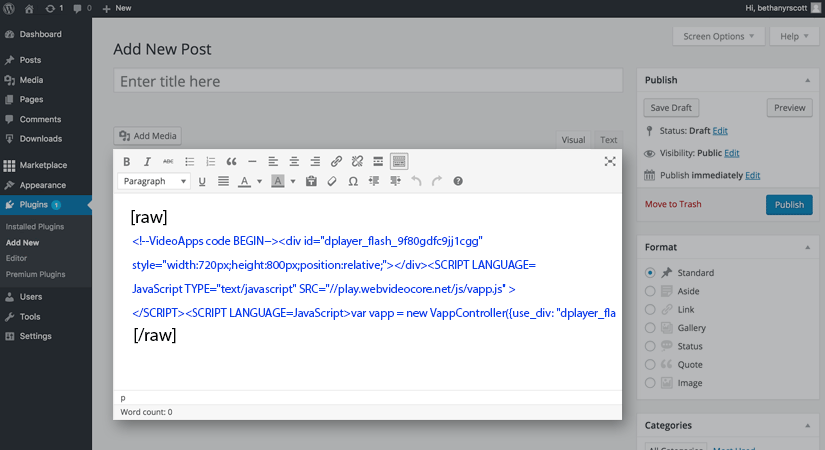This screenshot has height=450, width=825.
Task: Insert a blockquote in the post
Action: pyautogui.click(x=231, y=162)
